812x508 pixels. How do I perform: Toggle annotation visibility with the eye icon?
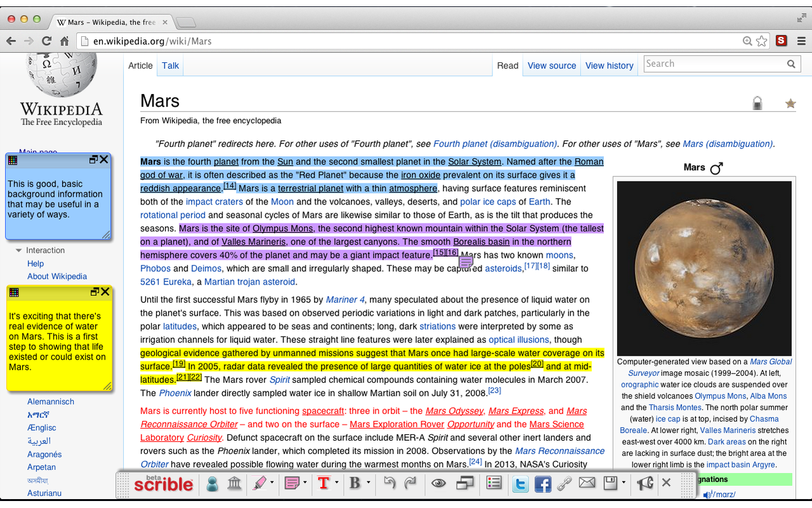pyautogui.click(x=438, y=483)
